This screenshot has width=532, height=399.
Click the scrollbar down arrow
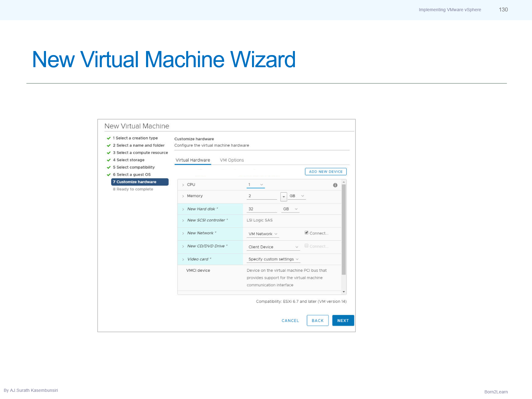343,291
